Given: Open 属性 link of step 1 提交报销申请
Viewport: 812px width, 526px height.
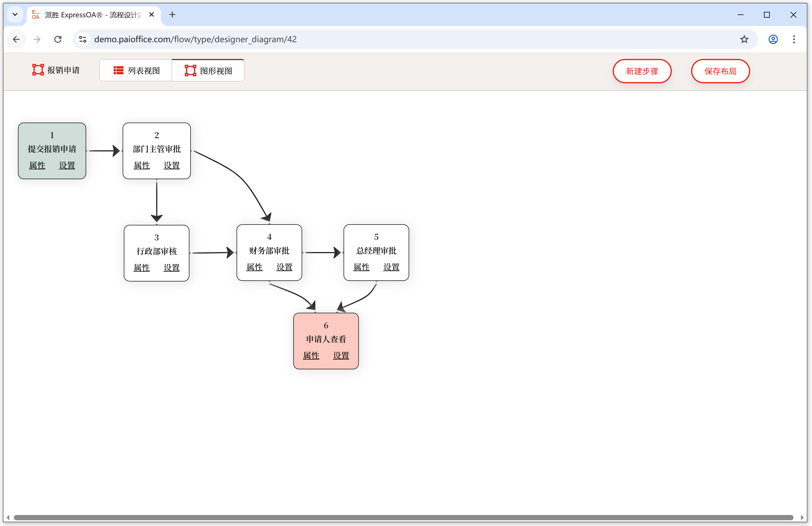Looking at the screenshot, I should (37, 165).
